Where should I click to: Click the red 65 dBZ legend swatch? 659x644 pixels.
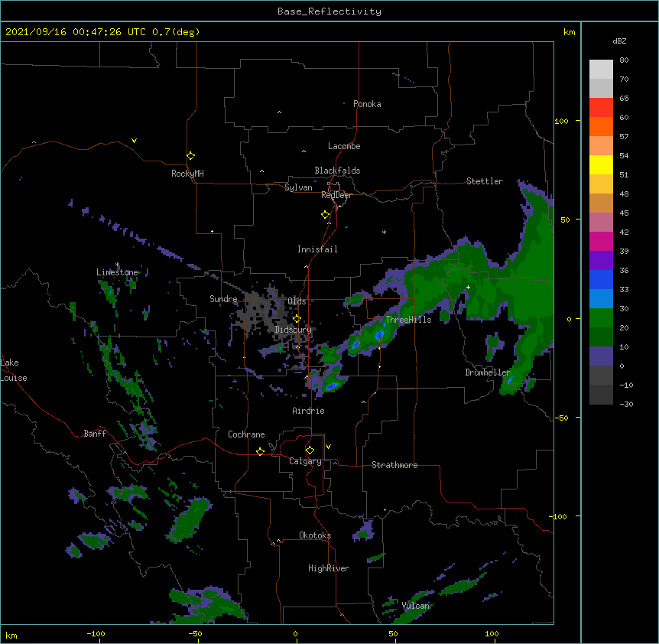click(601, 108)
